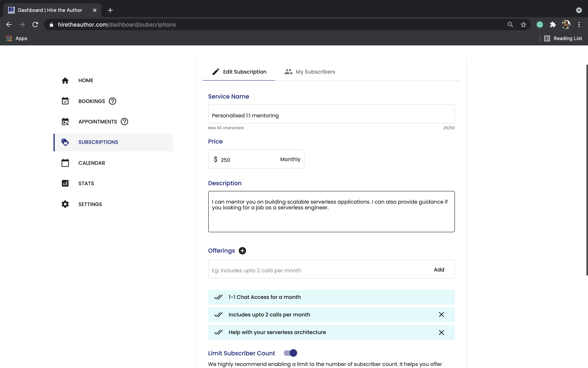Toggle the Limit Subscriber Count switch
This screenshot has height=368, width=588.
(x=290, y=353)
